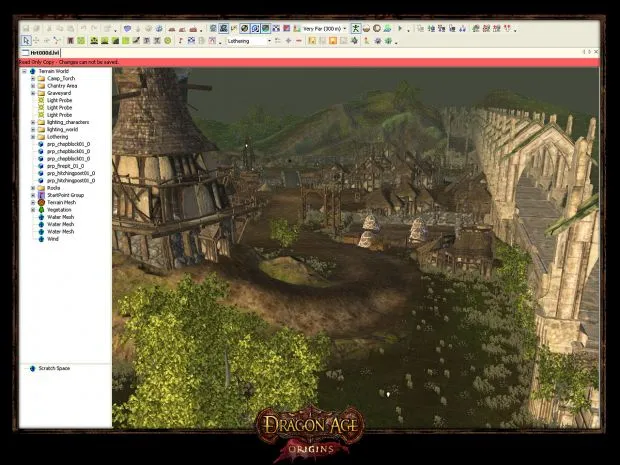Click the green play arrow in the toolbar

[x=401, y=28]
